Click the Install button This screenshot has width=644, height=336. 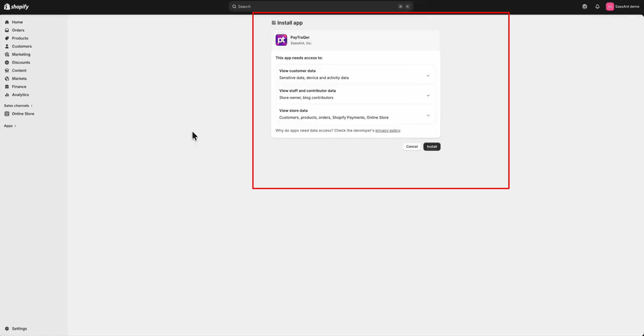(432, 147)
